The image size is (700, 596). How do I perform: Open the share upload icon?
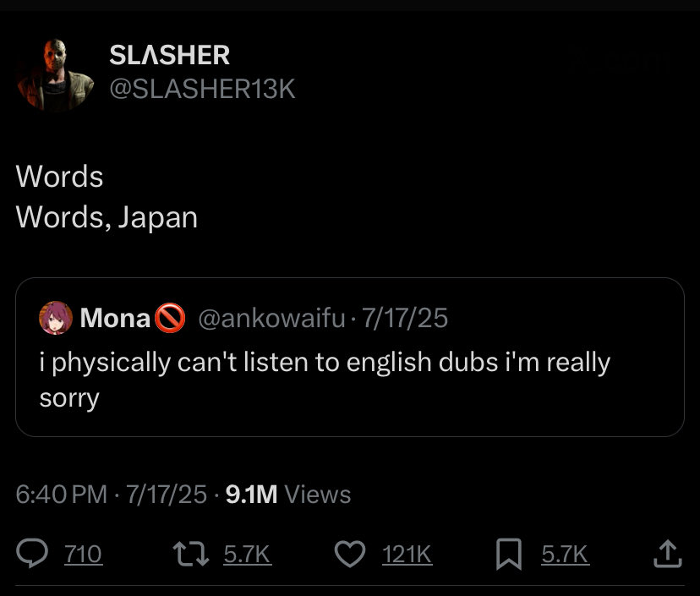click(x=667, y=554)
